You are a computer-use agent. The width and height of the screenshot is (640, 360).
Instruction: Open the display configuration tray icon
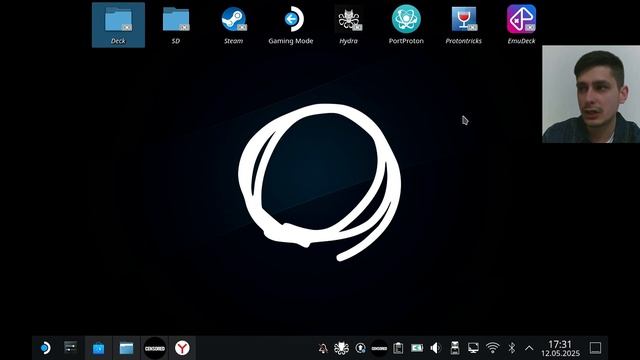(x=473, y=348)
